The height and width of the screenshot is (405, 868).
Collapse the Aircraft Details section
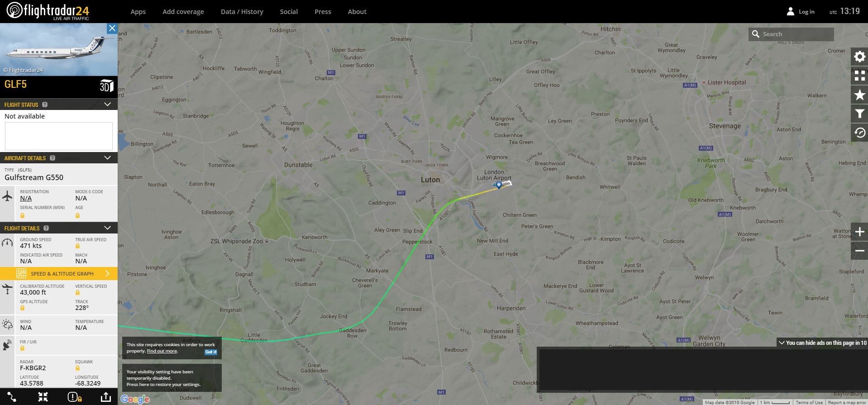tap(107, 158)
